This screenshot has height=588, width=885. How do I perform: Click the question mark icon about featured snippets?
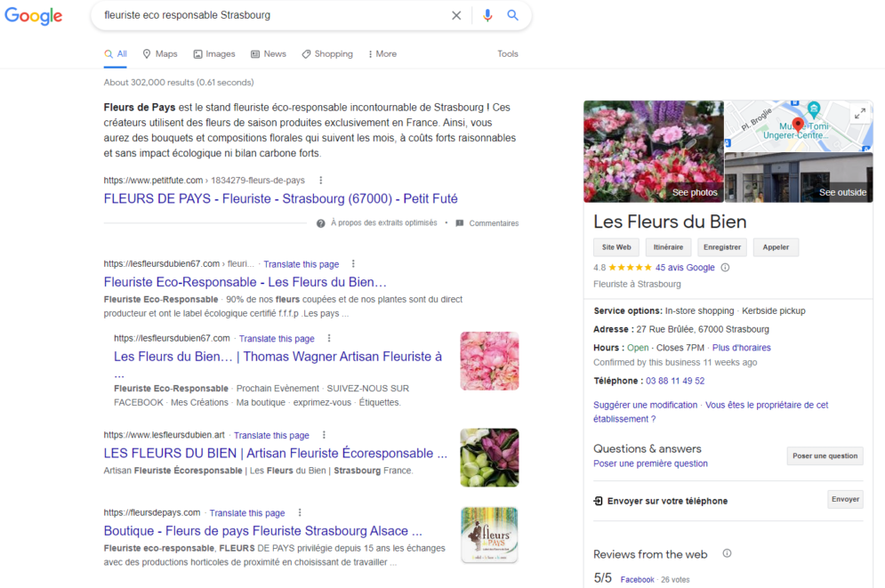click(x=320, y=223)
